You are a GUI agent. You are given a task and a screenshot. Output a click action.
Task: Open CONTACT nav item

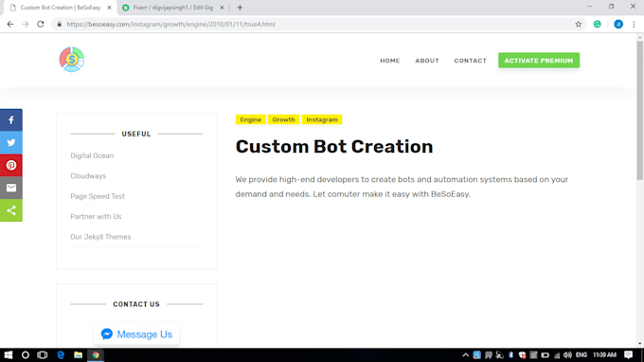(x=471, y=61)
